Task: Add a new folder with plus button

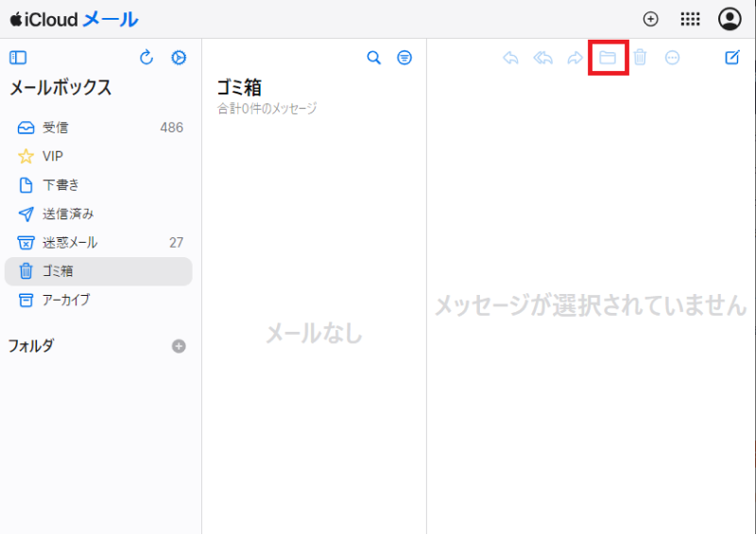Action: pyautogui.click(x=179, y=346)
